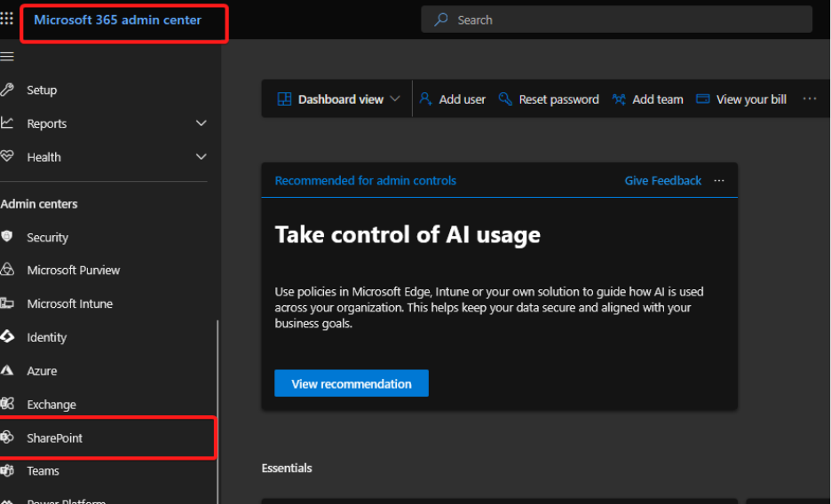Collapse navigation menu with hamburger icon
Viewport: 831px width, 504px height.
(x=7, y=57)
